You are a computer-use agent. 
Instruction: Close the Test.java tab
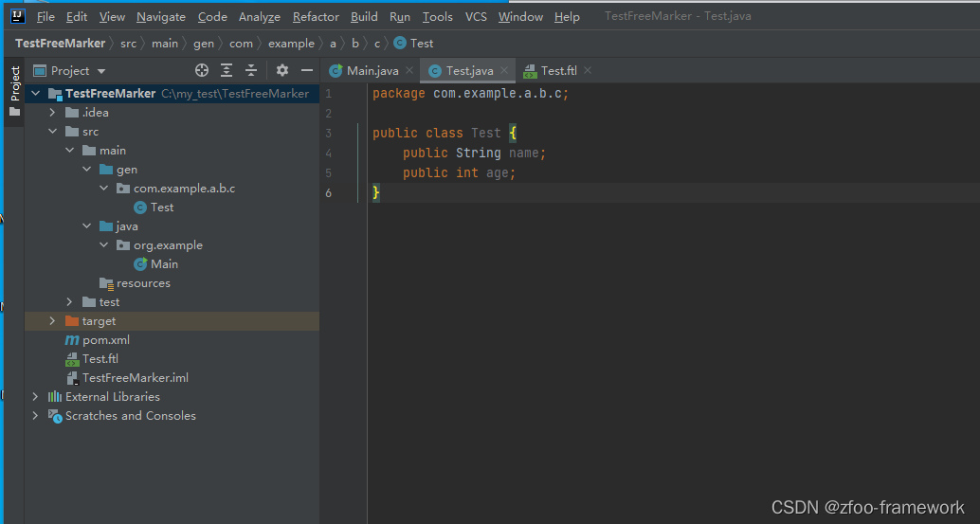click(x=504, y=70)
